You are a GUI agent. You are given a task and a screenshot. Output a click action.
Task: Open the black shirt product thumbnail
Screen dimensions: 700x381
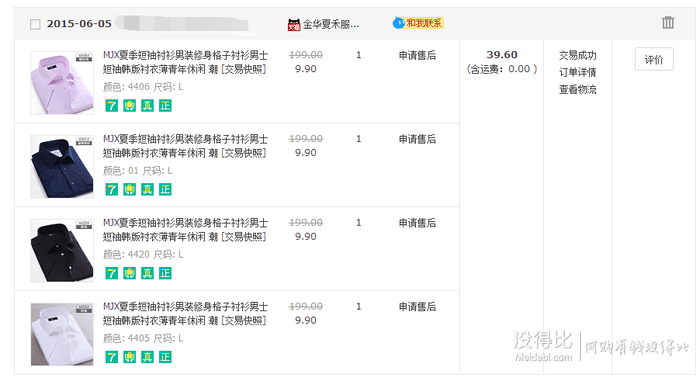[x=62, y=251]
